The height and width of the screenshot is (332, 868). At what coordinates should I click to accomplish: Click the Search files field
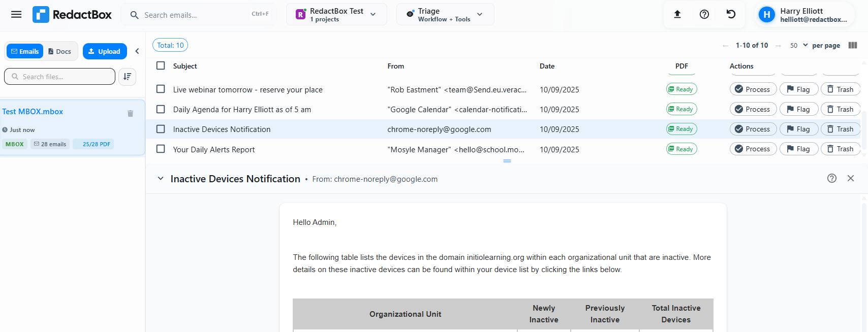point(60,77)
